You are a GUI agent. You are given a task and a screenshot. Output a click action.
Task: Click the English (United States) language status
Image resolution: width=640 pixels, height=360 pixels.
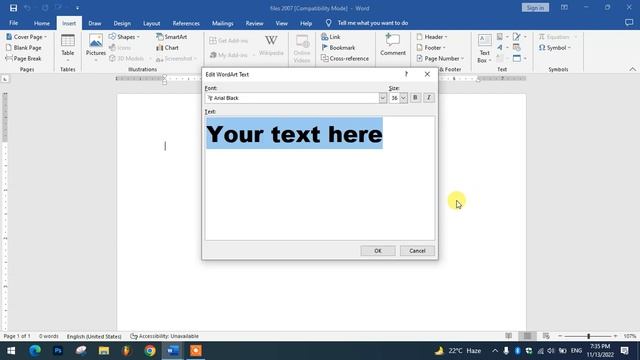coord(94,336)
